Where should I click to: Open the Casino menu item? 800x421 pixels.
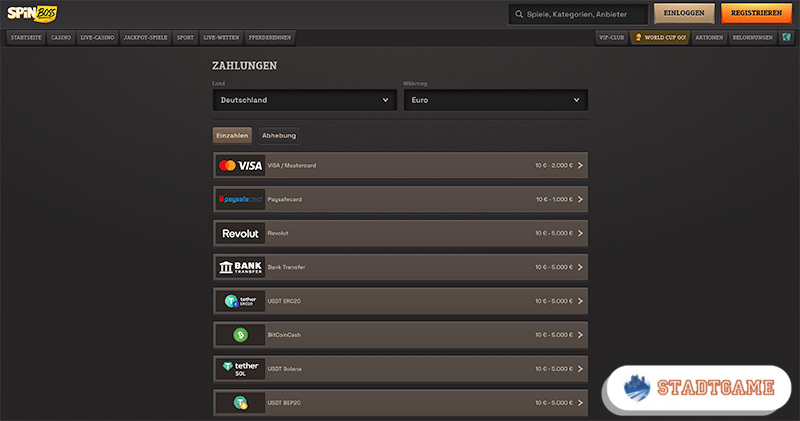pyautogui.click(x=61, y=37)
